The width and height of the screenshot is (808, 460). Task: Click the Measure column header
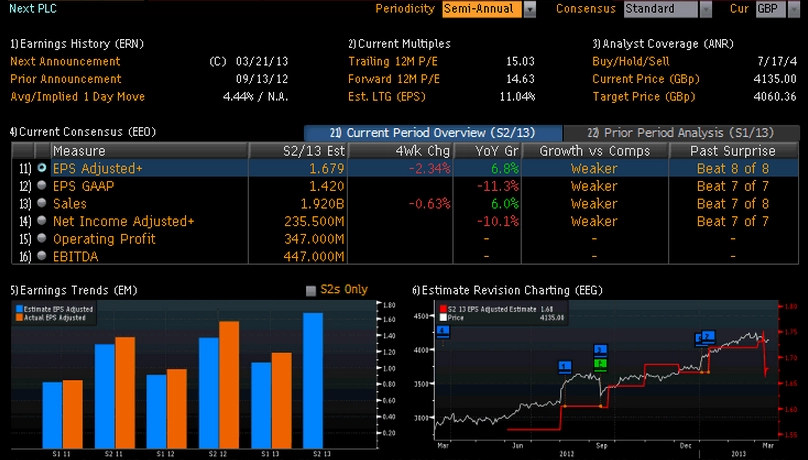149,151
